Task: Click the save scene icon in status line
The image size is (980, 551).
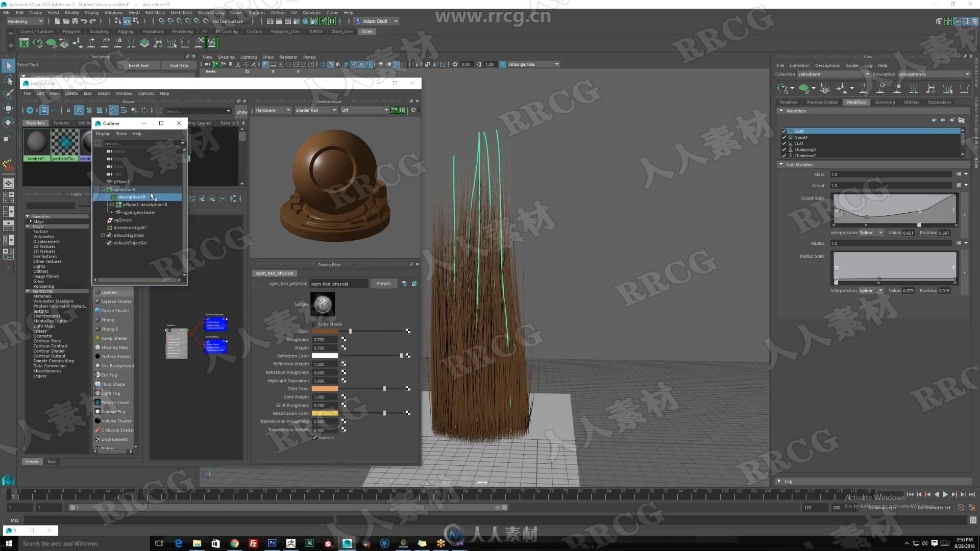Action: click(x=75, y=21)
